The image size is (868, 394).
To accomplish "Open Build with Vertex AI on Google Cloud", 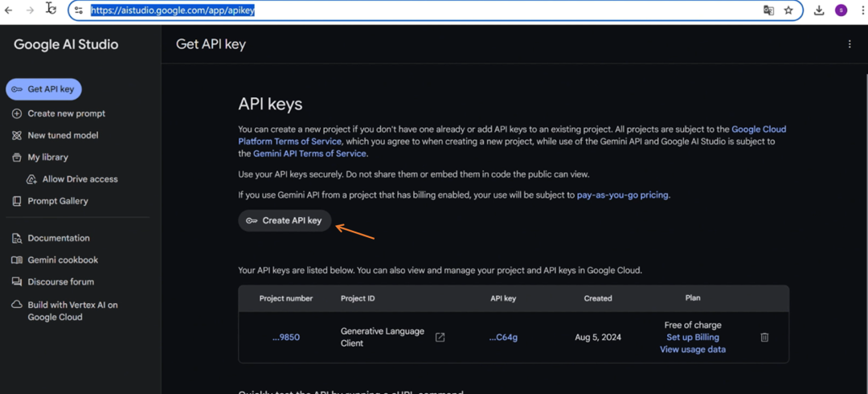I will pyautogui.click(x=65, y=311).
